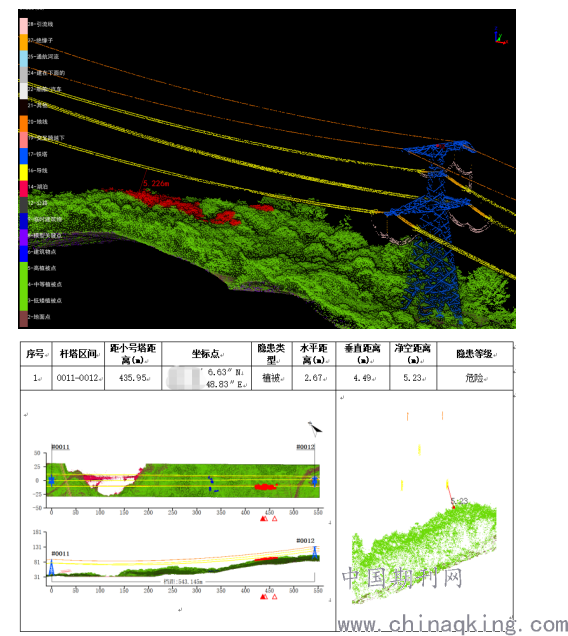568x636 pixels.
Task: Select the blue 17-铁塔 legend swatch
Action: click(x=24, y=156)
